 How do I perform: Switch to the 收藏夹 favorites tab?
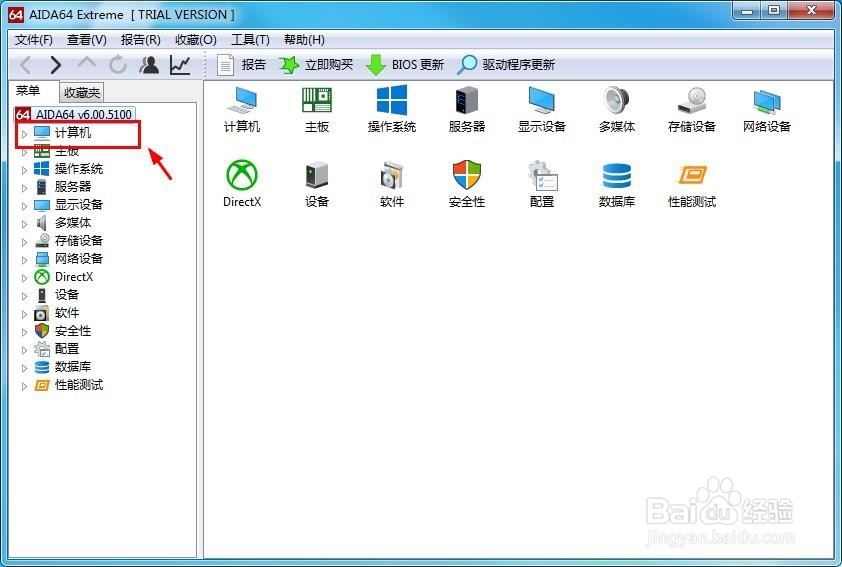coord(82,92)
